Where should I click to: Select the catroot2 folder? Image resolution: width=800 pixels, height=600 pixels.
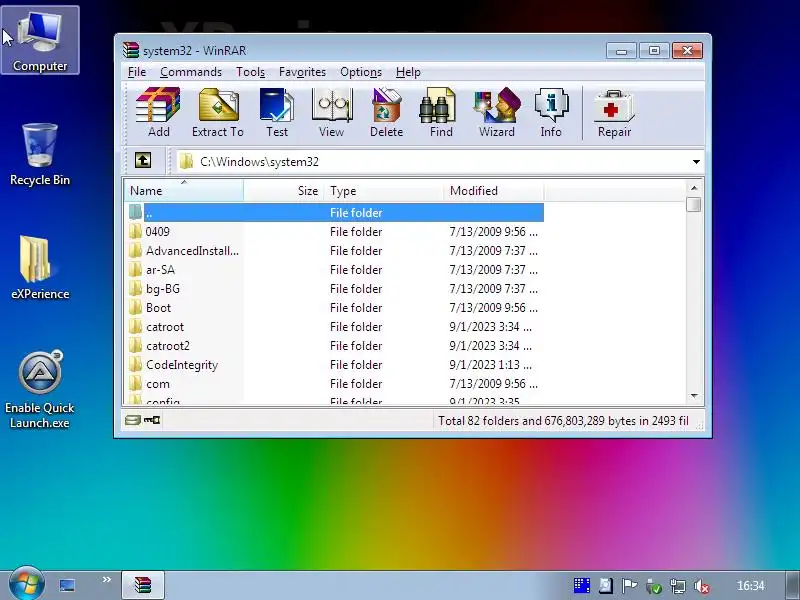[335, 345]
